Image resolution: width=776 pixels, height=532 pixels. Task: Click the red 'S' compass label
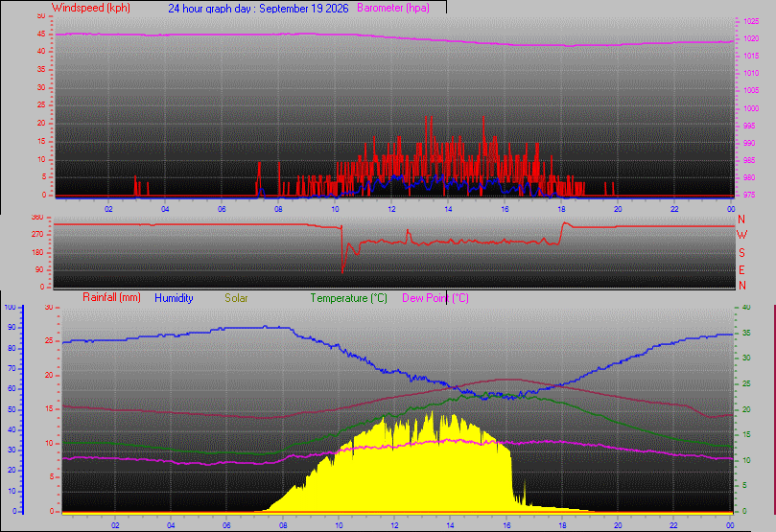(741, 253)
